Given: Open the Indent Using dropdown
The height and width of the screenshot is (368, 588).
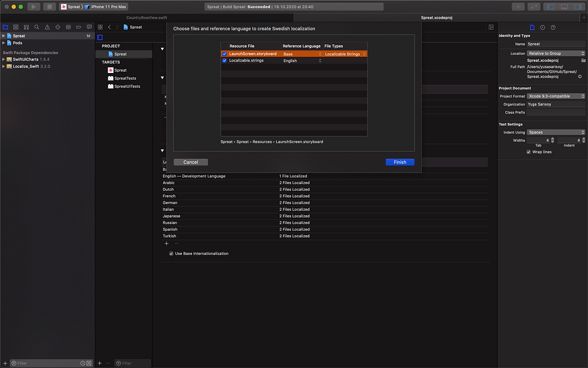Looking at the screenshot, I should pyautogui.click(x=556, y=132).
